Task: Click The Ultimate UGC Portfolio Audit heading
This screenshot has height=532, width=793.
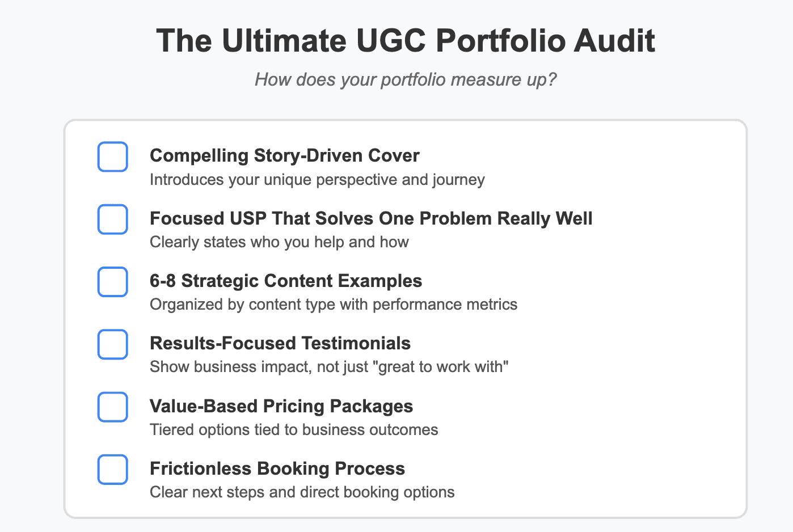Action: [x=406, y=40]
